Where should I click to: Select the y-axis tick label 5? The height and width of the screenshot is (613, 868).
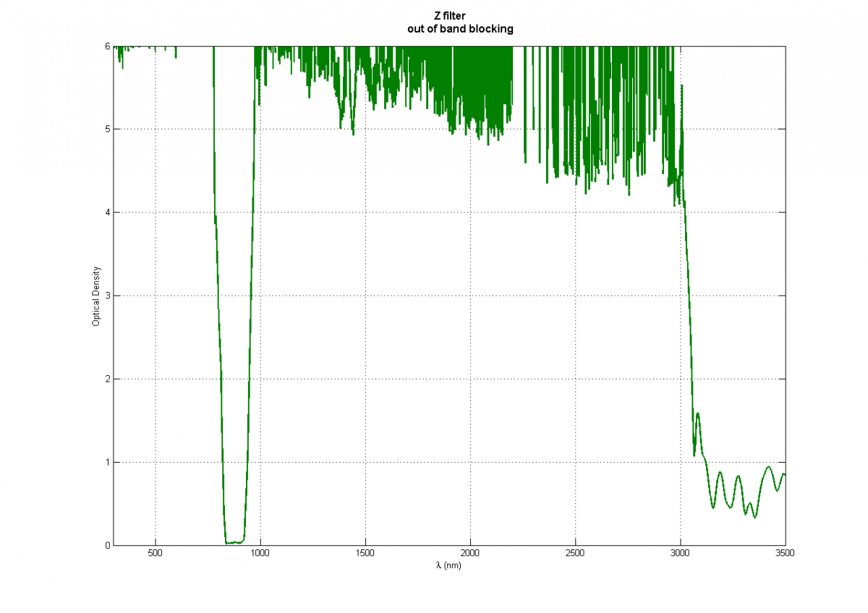[106, 129]
